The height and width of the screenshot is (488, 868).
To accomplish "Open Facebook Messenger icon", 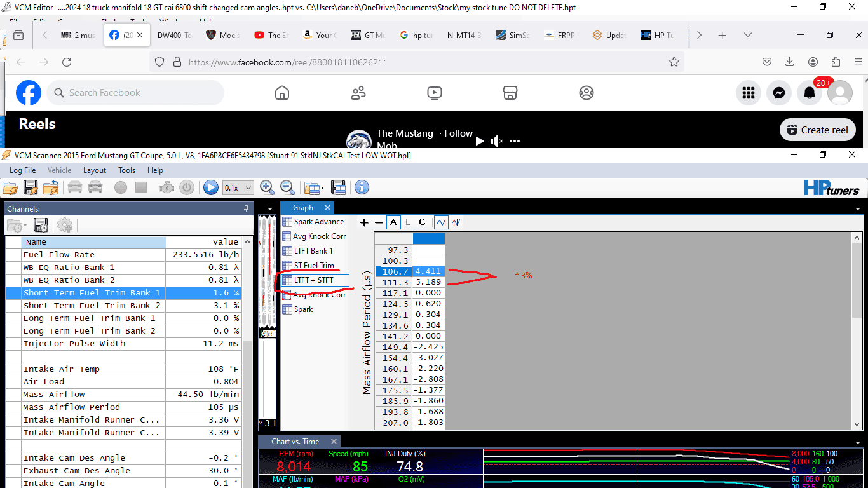I will tap(779, 93).
